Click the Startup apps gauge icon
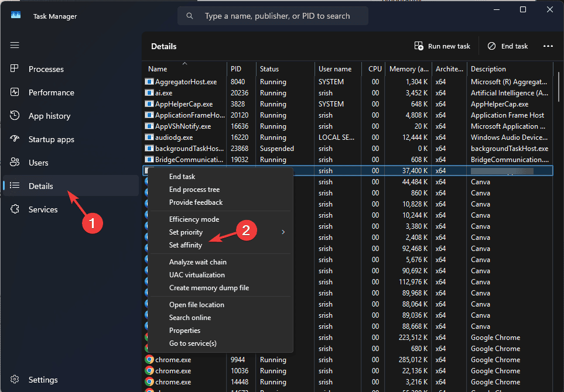Screen dimensions: 564x392 15,139
